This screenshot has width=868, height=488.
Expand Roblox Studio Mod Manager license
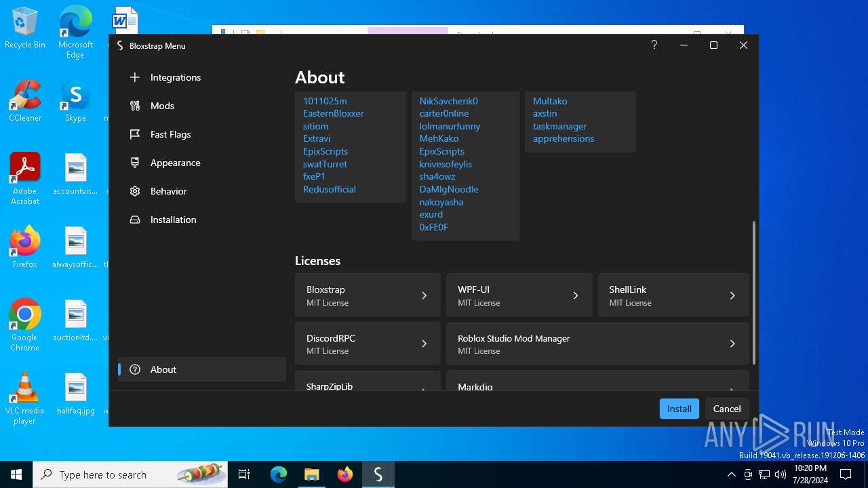point(597,344)
